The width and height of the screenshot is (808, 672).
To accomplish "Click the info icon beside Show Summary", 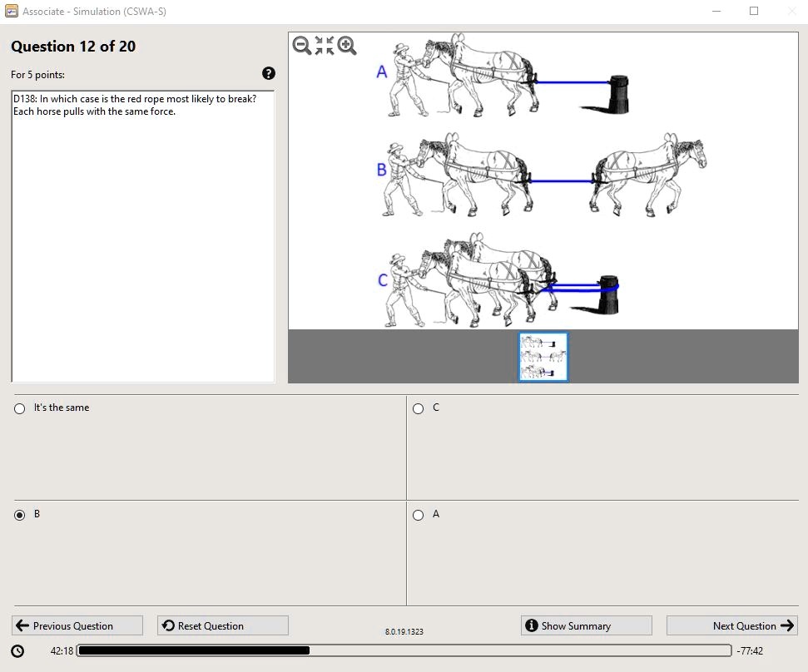I will tap(531, 625).
